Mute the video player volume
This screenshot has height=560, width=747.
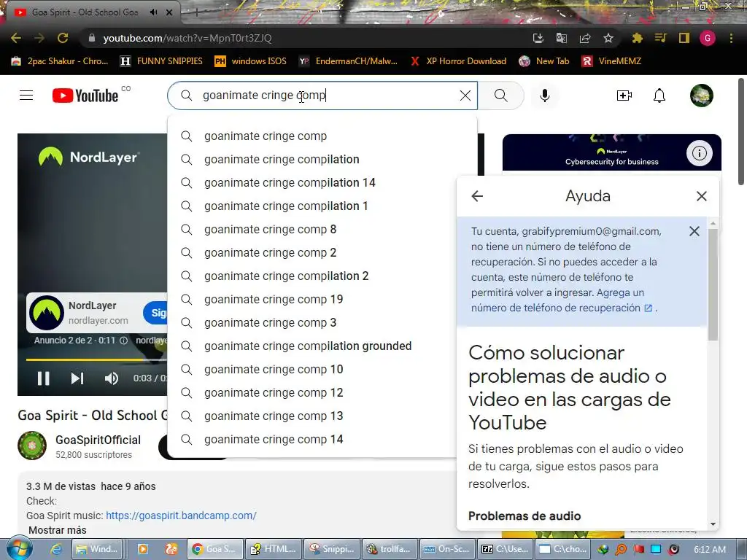111,378
